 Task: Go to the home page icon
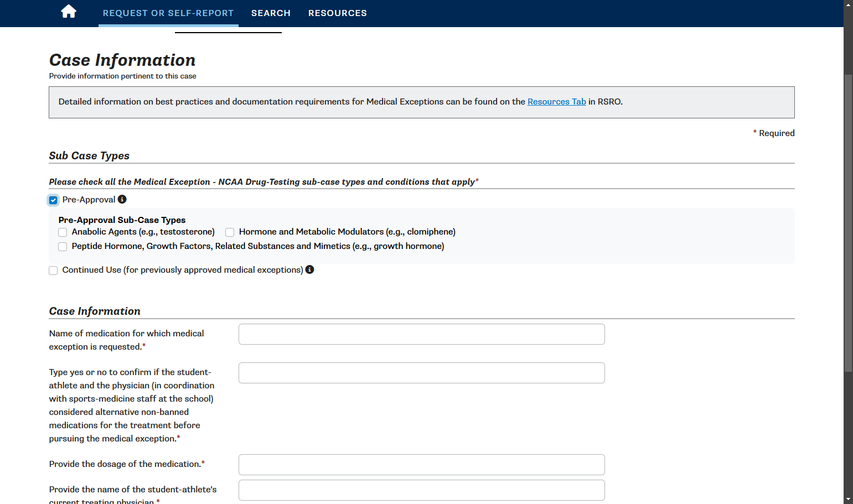click(69, 12)
